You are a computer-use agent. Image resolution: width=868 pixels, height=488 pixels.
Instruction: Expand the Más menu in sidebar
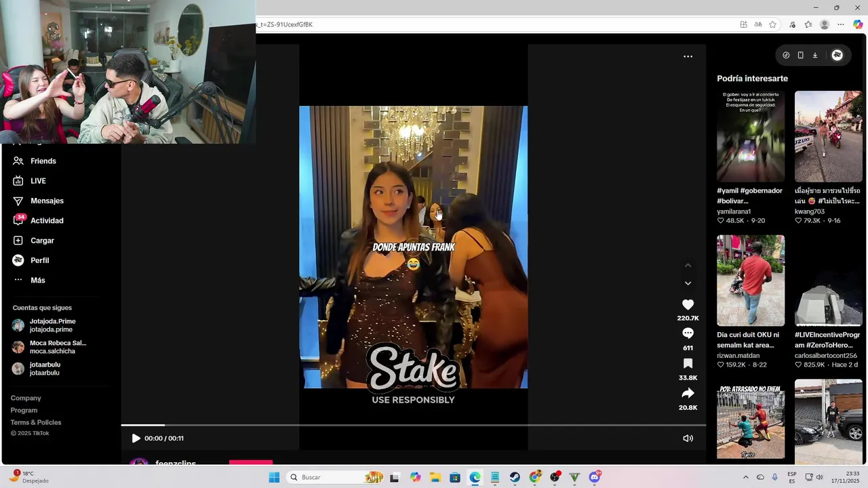(37, 280)
